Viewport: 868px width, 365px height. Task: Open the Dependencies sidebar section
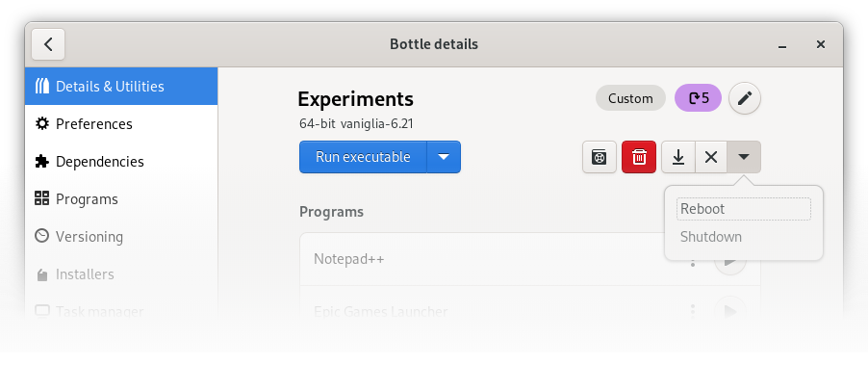coord(121,161)
